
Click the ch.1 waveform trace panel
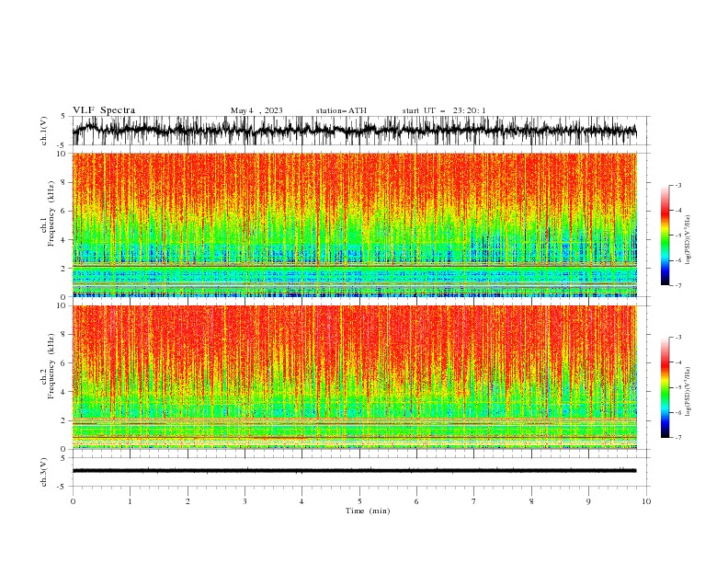pos(361,131)
